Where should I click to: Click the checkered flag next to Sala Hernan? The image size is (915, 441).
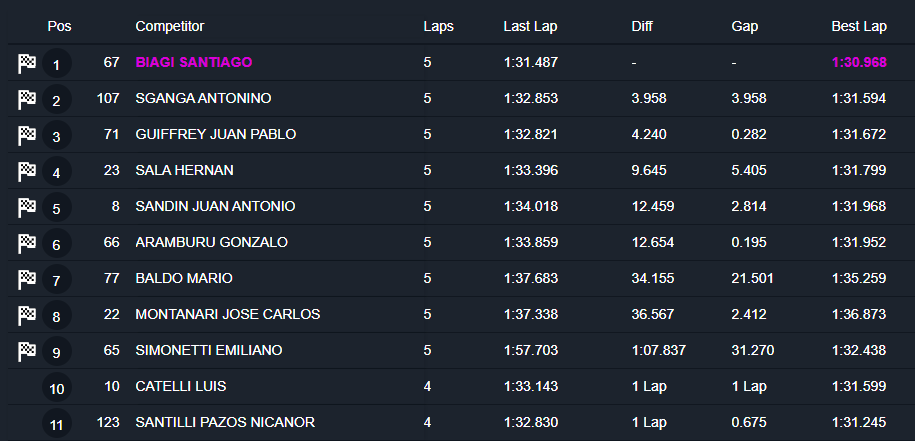(x=27, y=172)
